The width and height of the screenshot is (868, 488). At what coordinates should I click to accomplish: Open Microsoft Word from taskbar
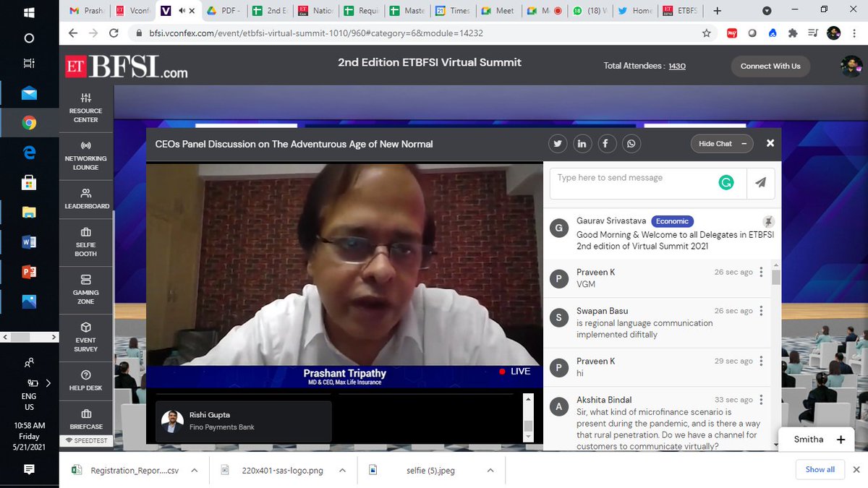pyautogui.click(x=29, y=243)
